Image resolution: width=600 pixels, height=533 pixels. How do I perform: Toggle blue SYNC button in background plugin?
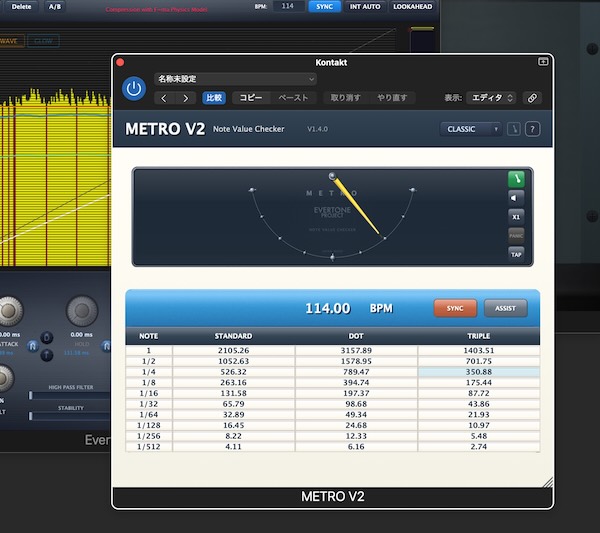click(324, 7)
